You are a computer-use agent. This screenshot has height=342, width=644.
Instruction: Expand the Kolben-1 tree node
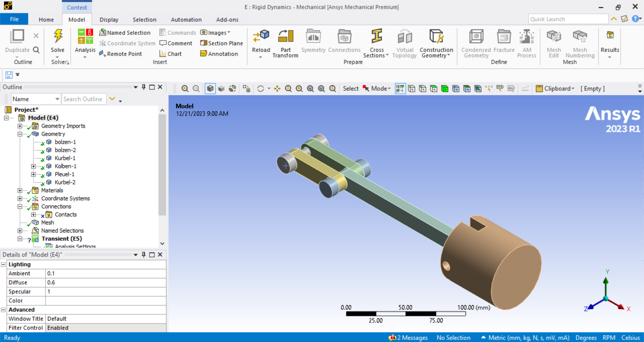click(33, 166)
